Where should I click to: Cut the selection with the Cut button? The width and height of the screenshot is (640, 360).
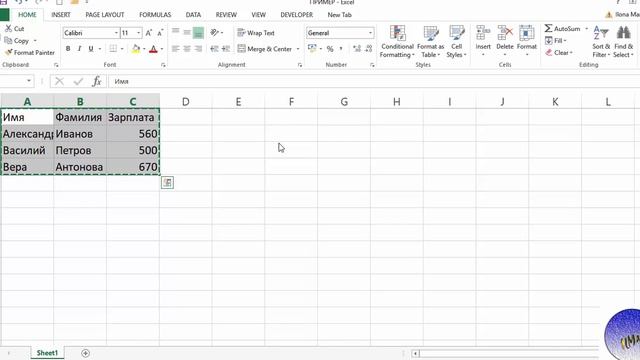pos(15,29)
